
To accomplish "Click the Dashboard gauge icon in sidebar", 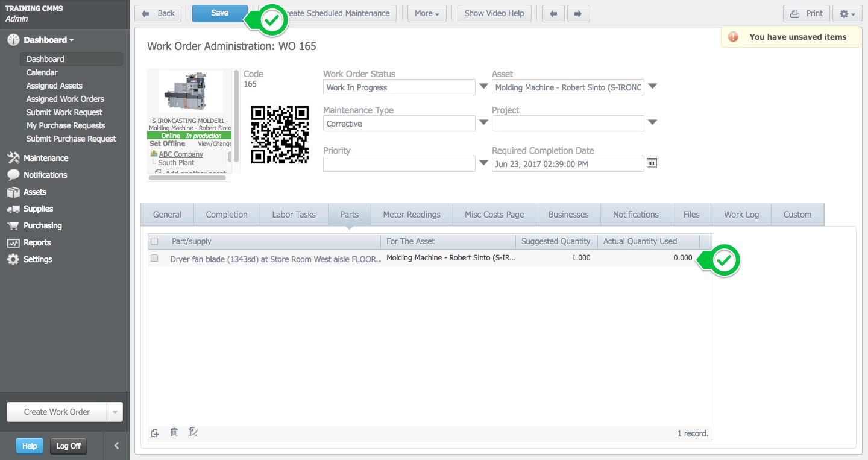I will (13, 40).
